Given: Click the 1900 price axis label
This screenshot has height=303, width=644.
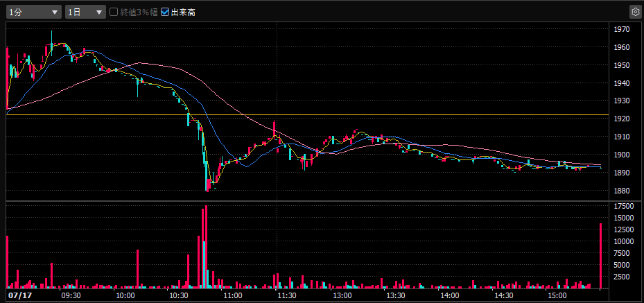Looking at the screenshot, I should pos(621,155).
